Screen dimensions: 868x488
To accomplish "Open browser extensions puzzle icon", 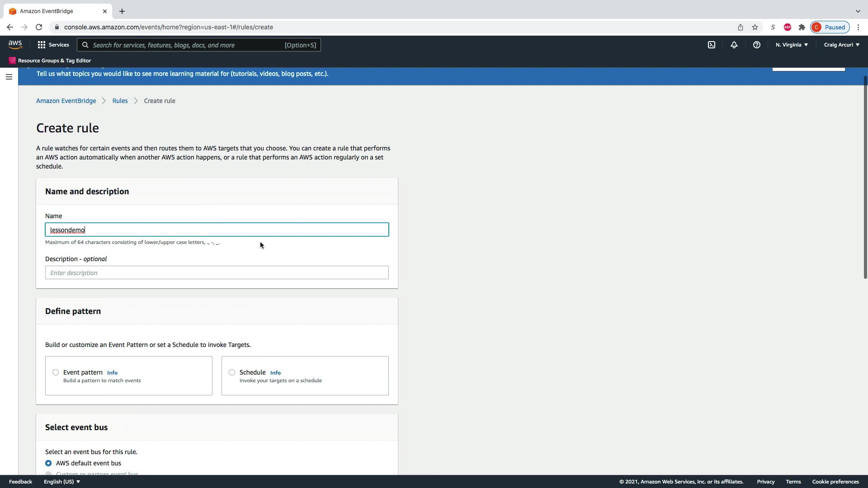I will tap(802, 27).
